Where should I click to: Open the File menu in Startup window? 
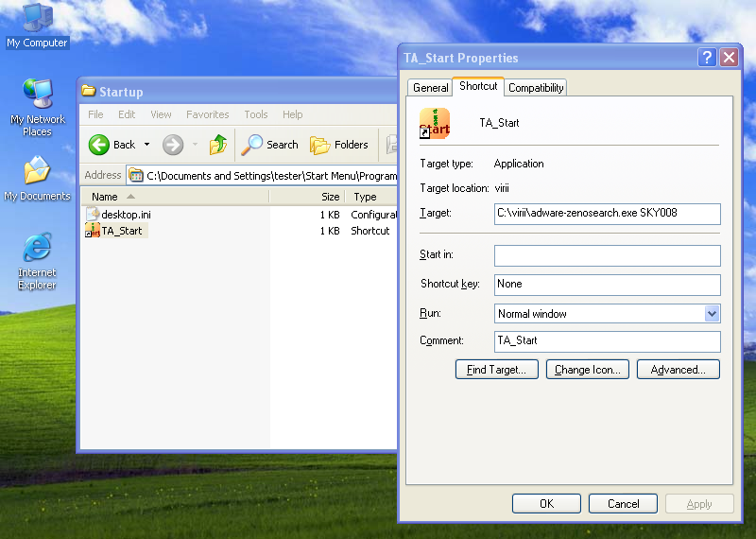pyautogui.click(x=95, y=114)
